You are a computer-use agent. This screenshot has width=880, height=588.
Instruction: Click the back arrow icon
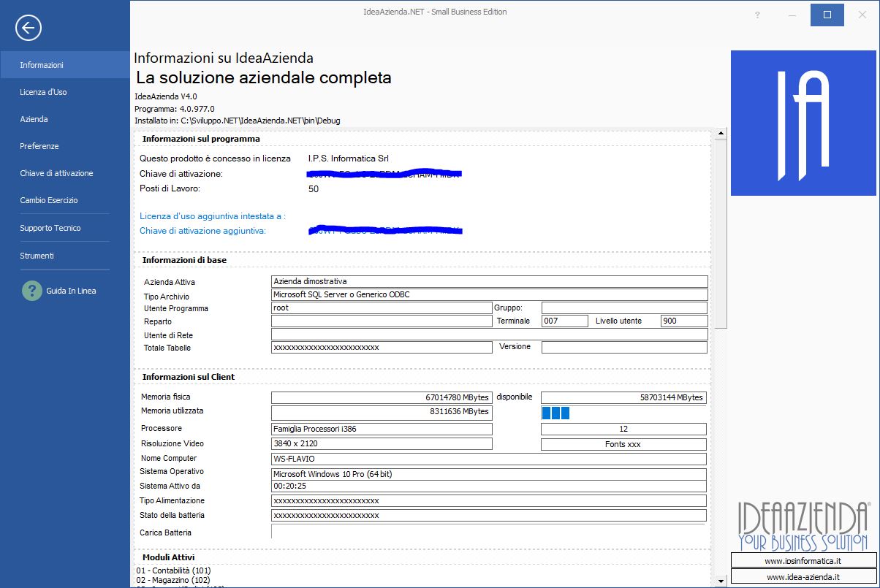coord(29,28)
